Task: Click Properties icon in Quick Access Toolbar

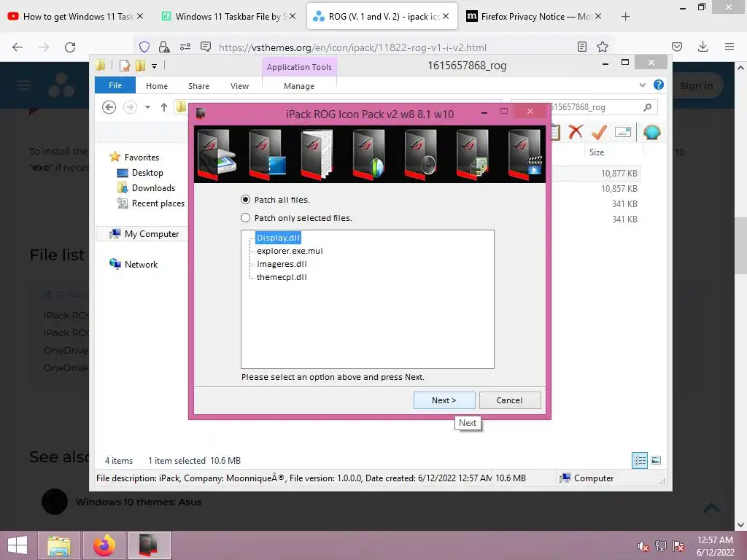Action: 125,65
